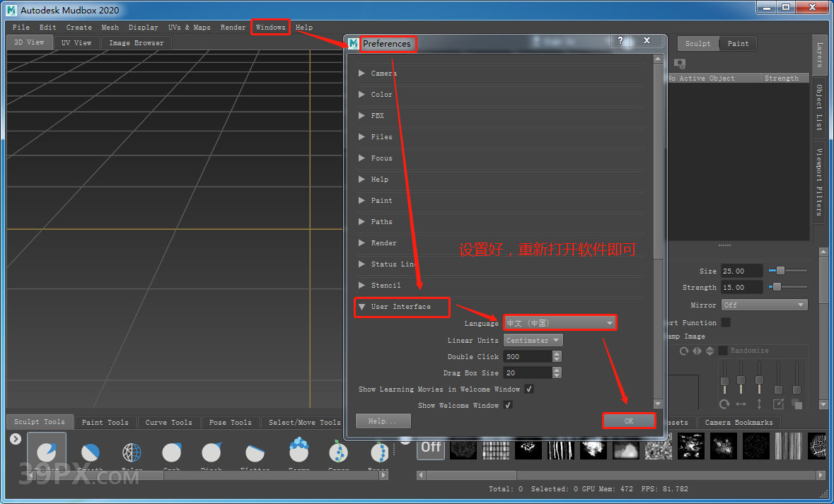Click the Double Click value field

(x=527, y=357)
